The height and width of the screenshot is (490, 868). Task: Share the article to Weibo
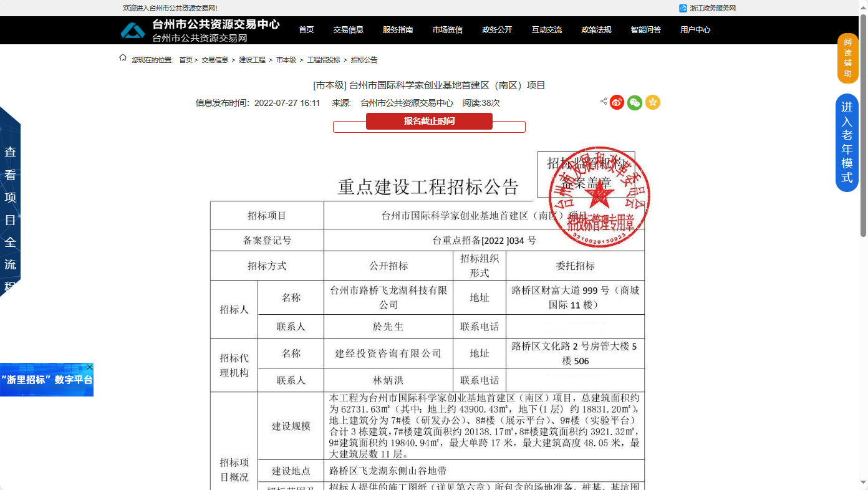617,102
